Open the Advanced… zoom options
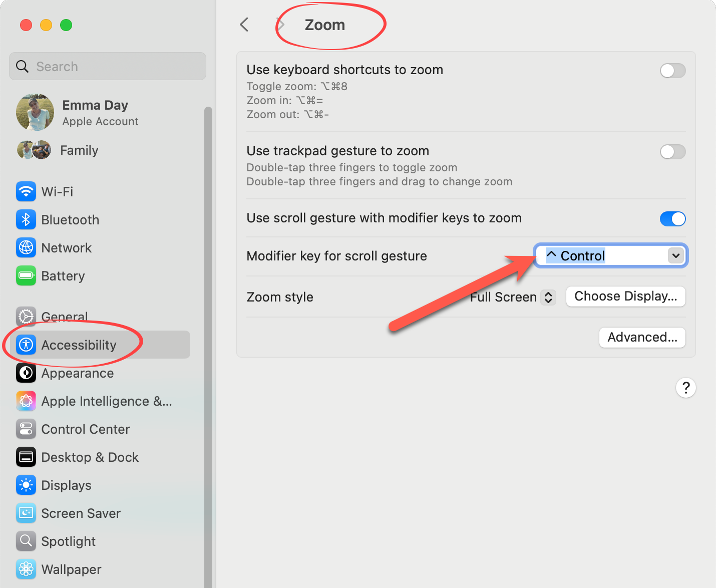Image resolution: width=716 pixels, height=588 pixels. point(642,338)
